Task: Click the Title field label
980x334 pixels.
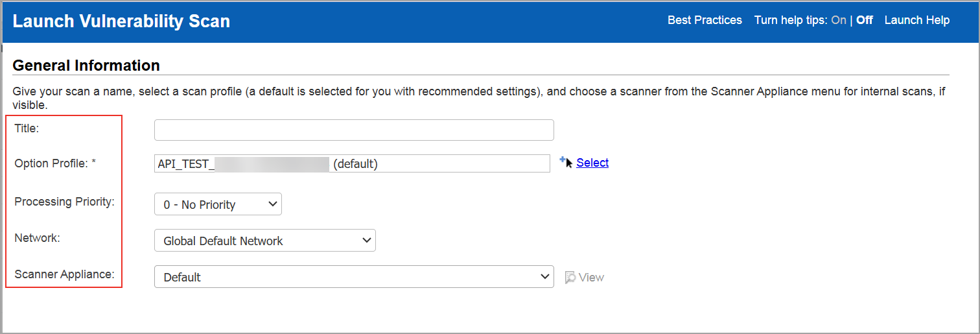Action: click(27, 128)
